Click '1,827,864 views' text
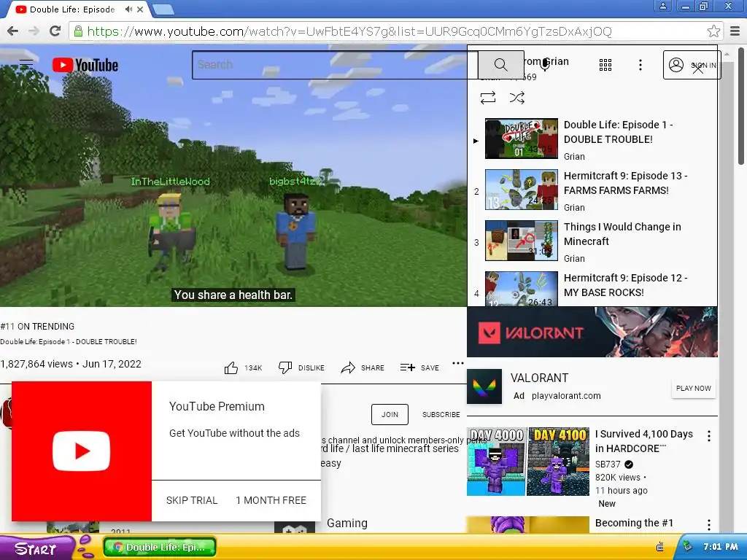Image resolution: width=747 pixels, height=560 pixels. (x=36, y=364)
